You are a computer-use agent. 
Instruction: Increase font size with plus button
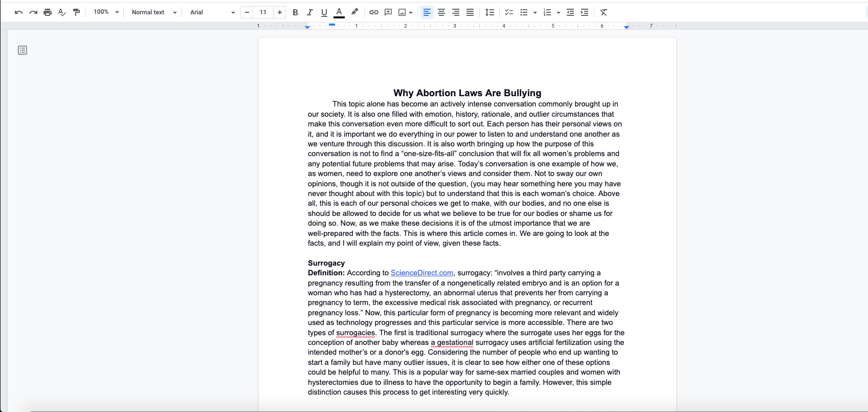pos(280,12)
